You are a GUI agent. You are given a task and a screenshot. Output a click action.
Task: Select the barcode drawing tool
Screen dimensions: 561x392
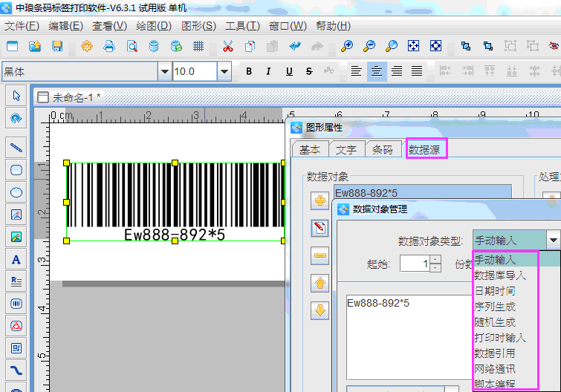(16, 304)
